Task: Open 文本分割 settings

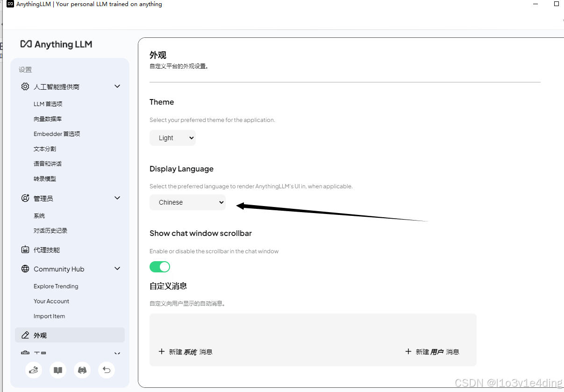Action: (x=45, y=149)
